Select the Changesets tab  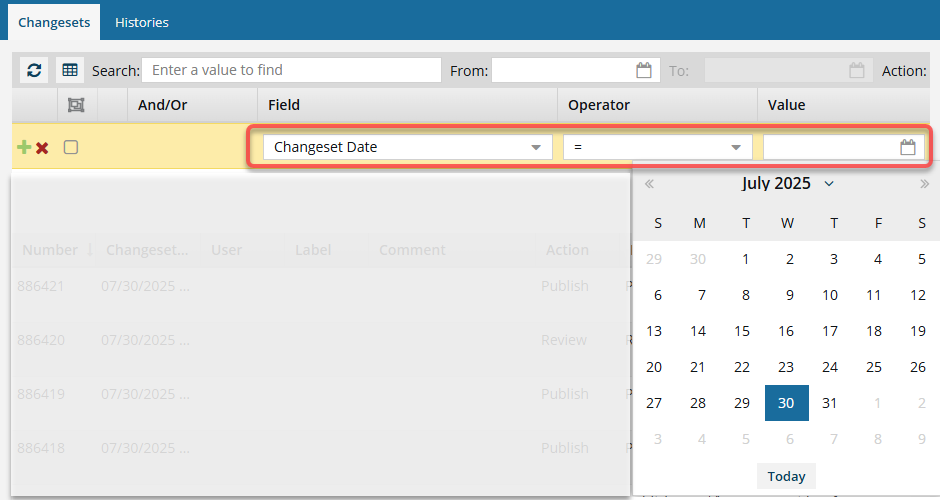coord(54,22)
